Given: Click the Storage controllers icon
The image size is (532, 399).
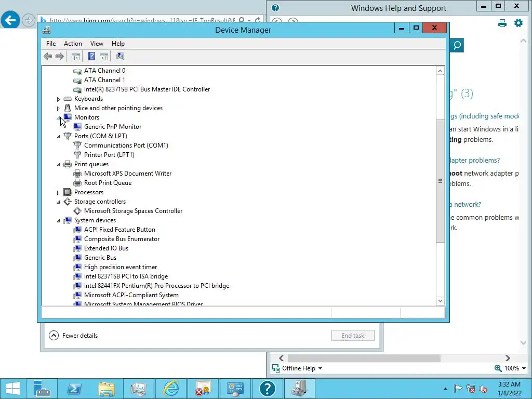Looking at the screenshot, I should tap(68, 202).
